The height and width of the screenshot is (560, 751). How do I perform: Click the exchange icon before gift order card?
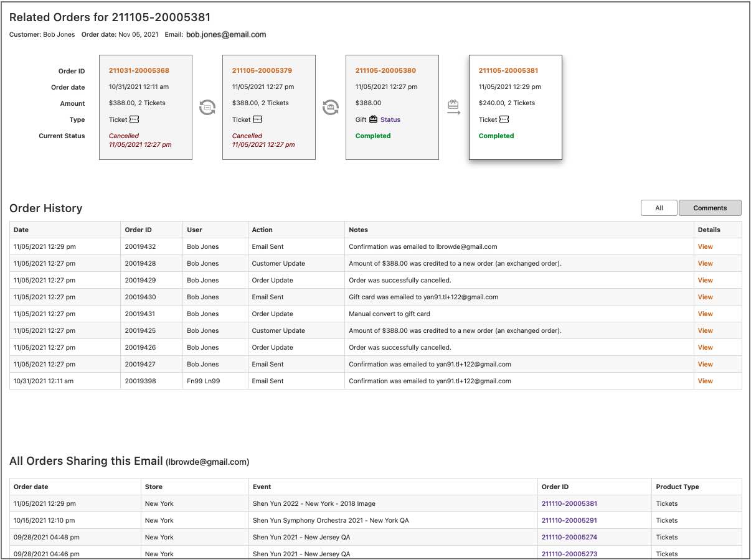[x=331, y=108]
